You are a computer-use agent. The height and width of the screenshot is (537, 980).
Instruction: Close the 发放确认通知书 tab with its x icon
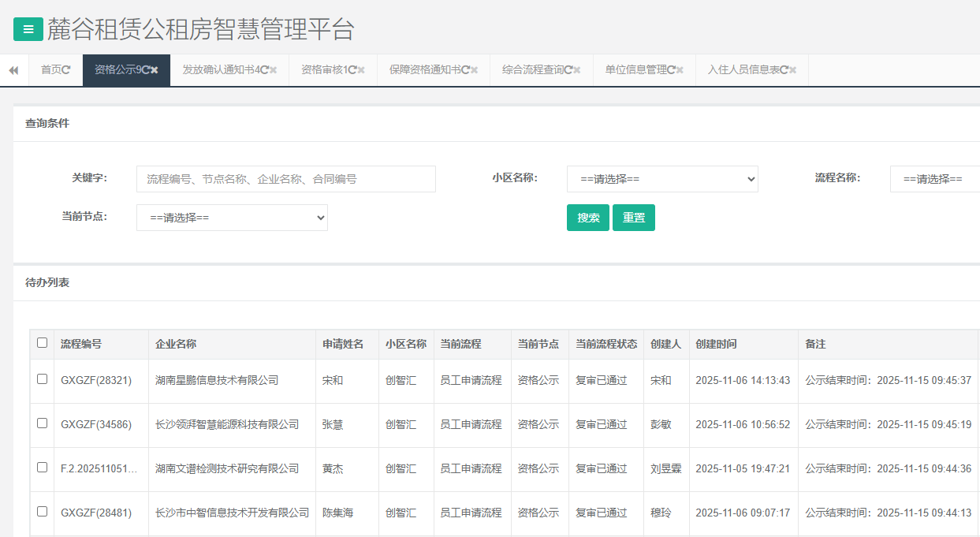click(x=273, y=69)
